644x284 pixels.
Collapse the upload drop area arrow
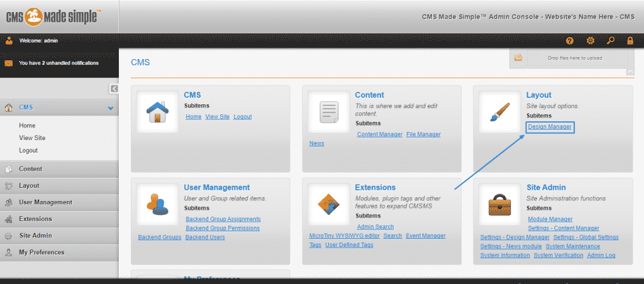(x=630, y=72)
